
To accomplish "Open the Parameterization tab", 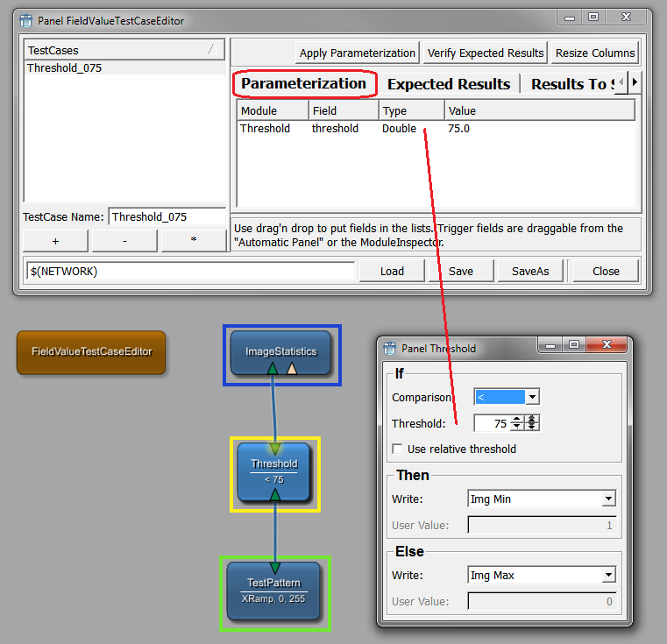I will 304,84.
